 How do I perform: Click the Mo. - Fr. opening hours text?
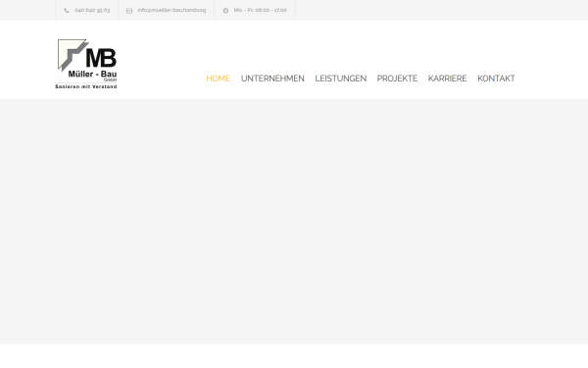click(x=261, y=10)
